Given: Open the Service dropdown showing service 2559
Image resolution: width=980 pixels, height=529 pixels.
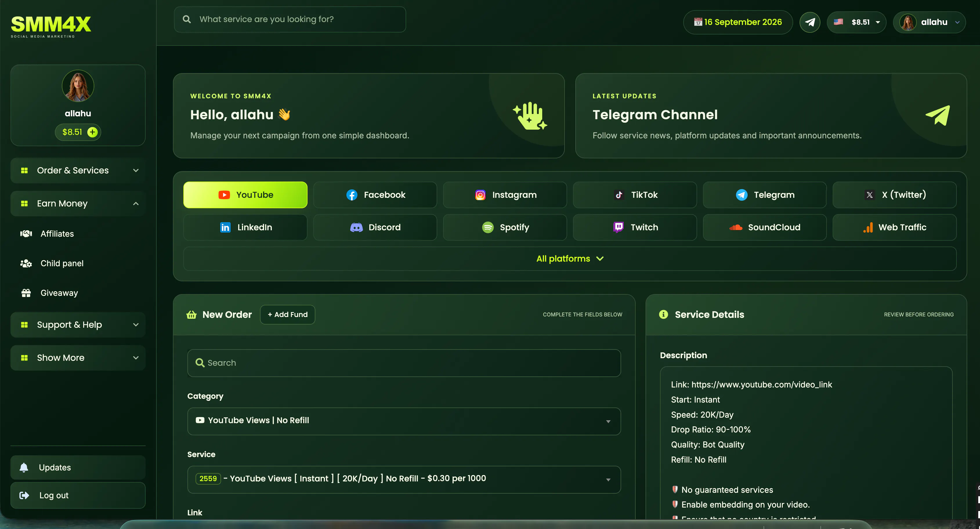Looking at the screenshot, I should [x=404, y=480].
